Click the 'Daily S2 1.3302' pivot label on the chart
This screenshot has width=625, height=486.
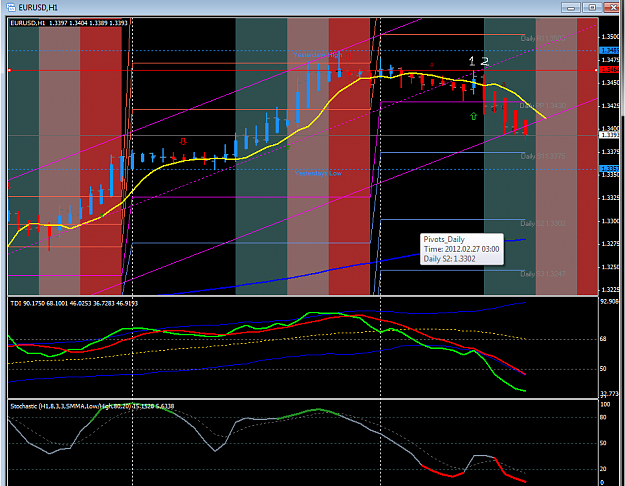[x=542, y=223]
